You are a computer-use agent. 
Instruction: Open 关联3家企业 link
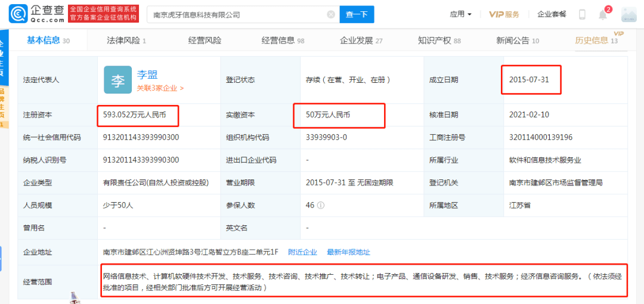[x=160, y=88]
